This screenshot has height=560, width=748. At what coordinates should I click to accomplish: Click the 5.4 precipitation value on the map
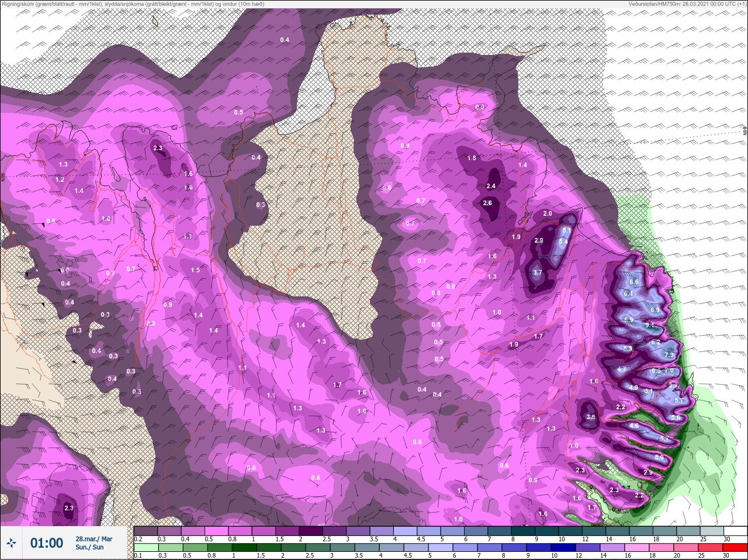pyautogui.click(x=563, y=241)
